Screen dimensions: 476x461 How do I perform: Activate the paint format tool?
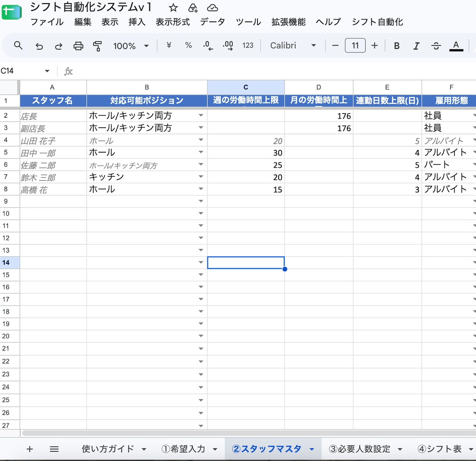(x=97, y=46)
